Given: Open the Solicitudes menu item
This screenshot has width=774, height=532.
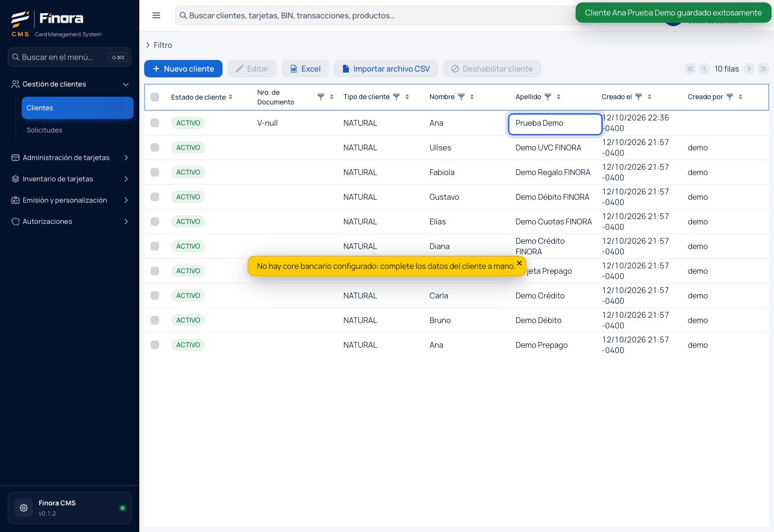Looking at the screenshot, I should pyautogui.click(x=77, y=130).
